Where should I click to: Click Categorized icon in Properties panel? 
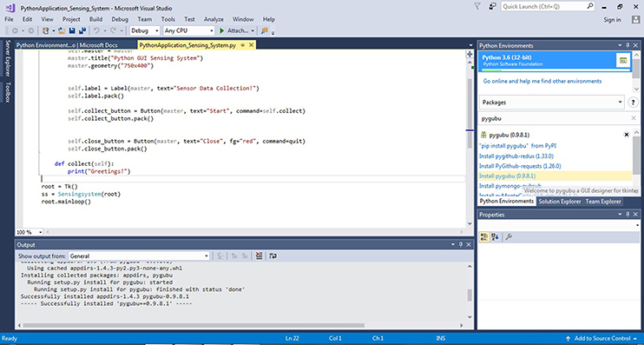tap(484, 237)
